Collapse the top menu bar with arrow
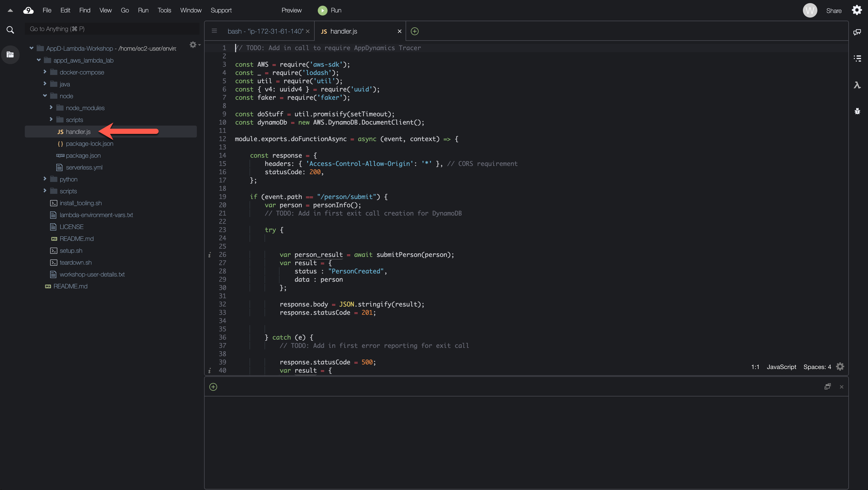This screenshot has width=868, height=490. 10,10
